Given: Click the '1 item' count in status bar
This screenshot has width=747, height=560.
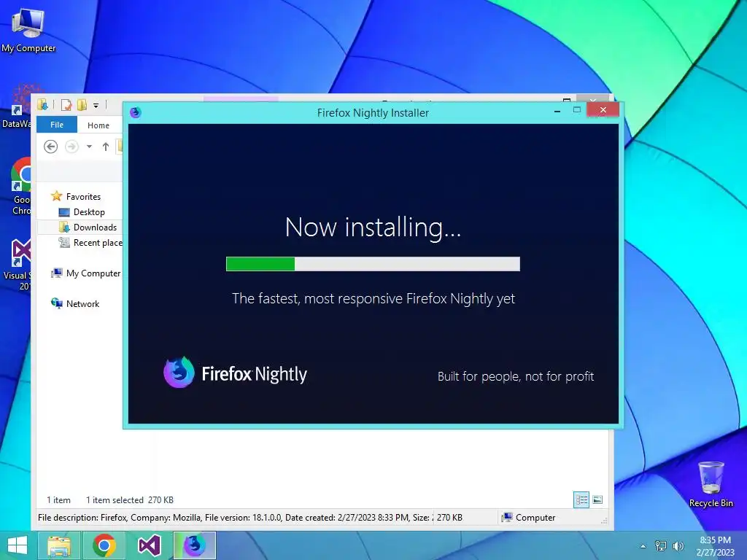Looking at the screenshot, I should [x=58, y=500].
